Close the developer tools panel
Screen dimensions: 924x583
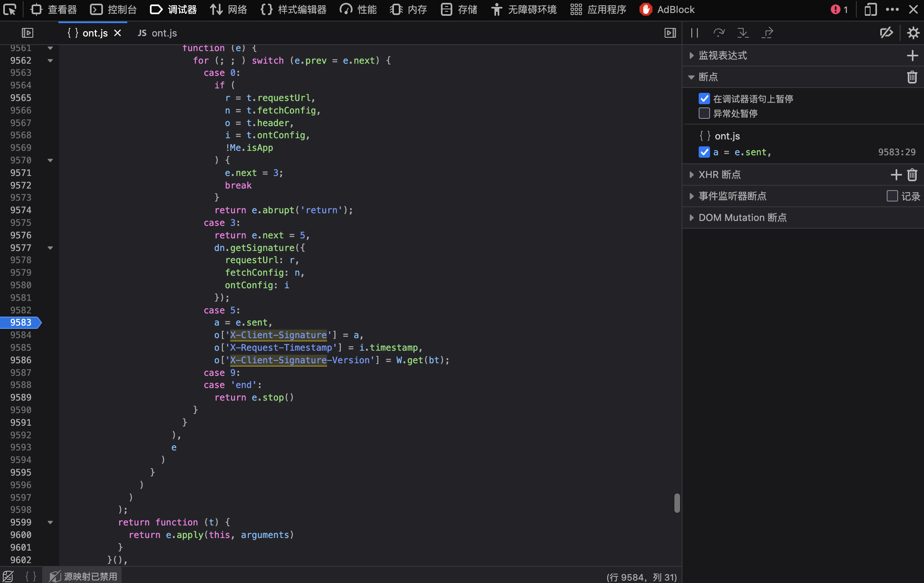click(913, 9)
